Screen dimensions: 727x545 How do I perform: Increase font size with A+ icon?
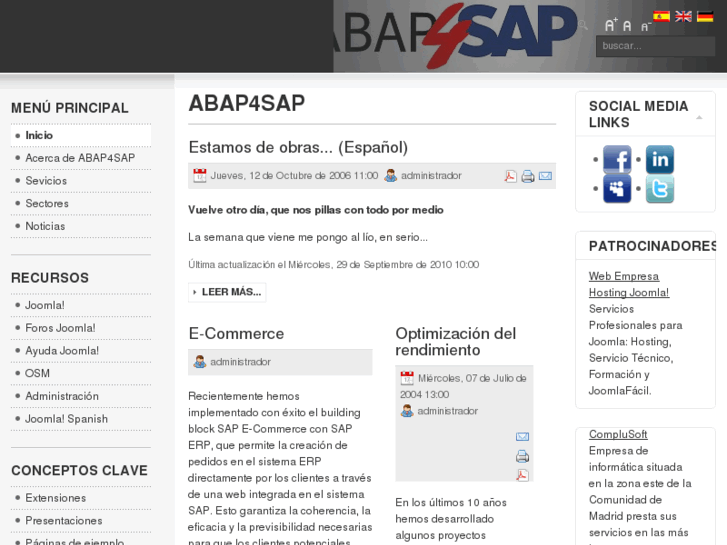click(611, 25)
